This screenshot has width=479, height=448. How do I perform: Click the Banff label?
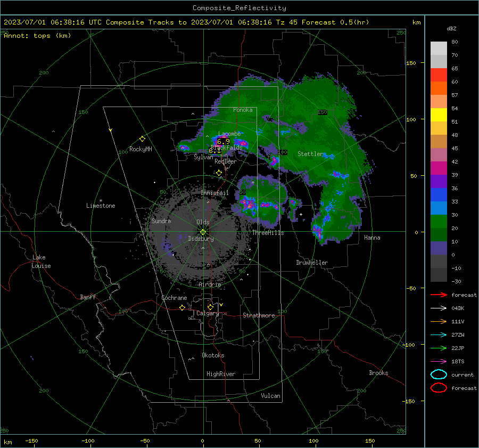88,297
